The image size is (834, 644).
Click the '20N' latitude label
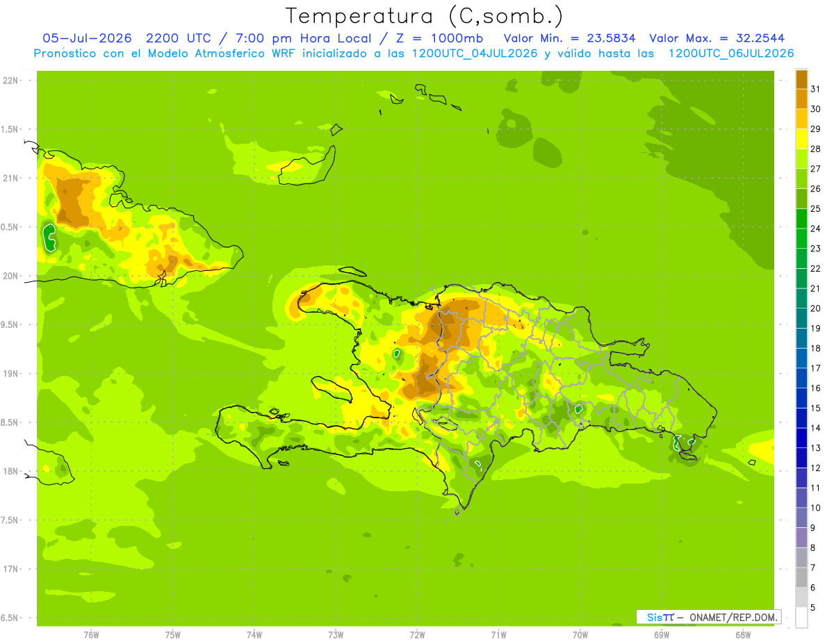click(10, 276)
